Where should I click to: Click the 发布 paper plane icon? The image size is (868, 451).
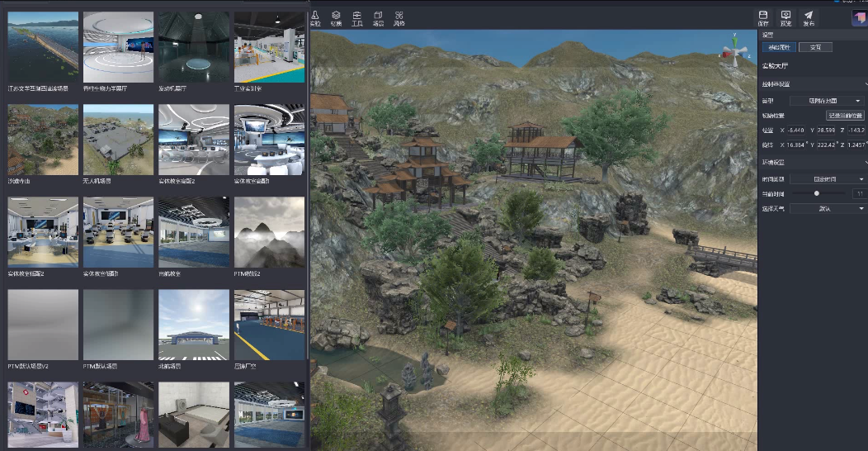tap(809, 18)
